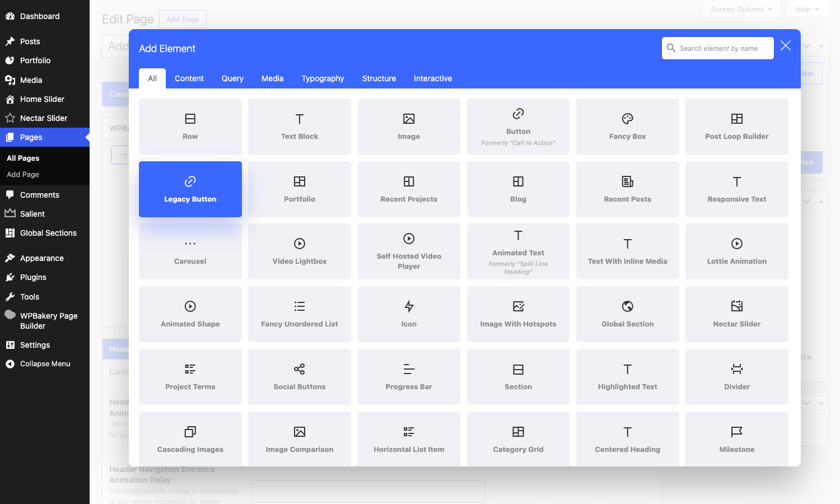Add the Milestone element
Image resolution: width=840 pixels, height=504 pixels.
[x=737, y=439]
